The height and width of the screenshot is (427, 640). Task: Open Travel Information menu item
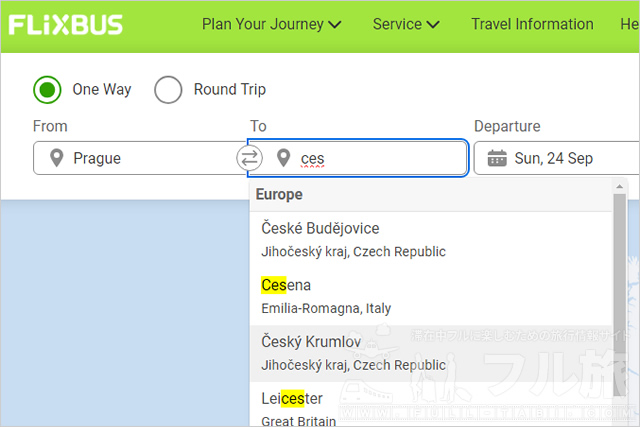point(532,24)
